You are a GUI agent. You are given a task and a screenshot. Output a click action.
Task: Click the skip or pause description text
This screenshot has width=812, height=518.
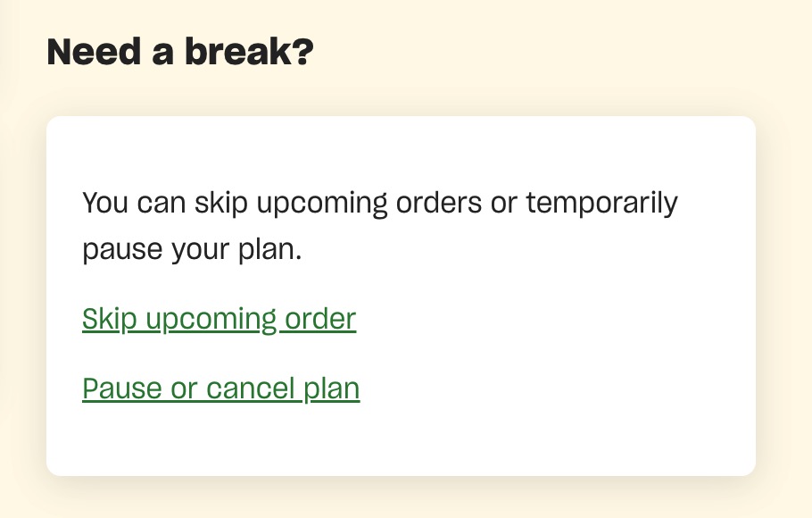379,226
